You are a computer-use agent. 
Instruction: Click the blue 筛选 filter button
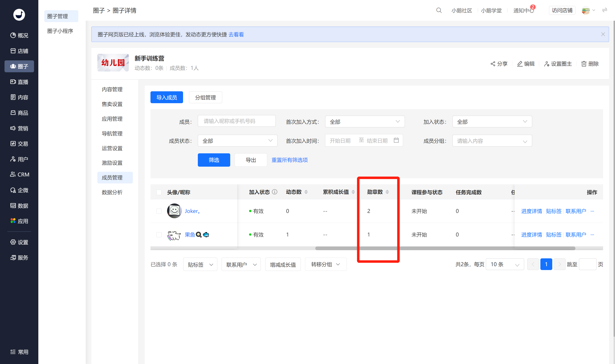point(214,160)
